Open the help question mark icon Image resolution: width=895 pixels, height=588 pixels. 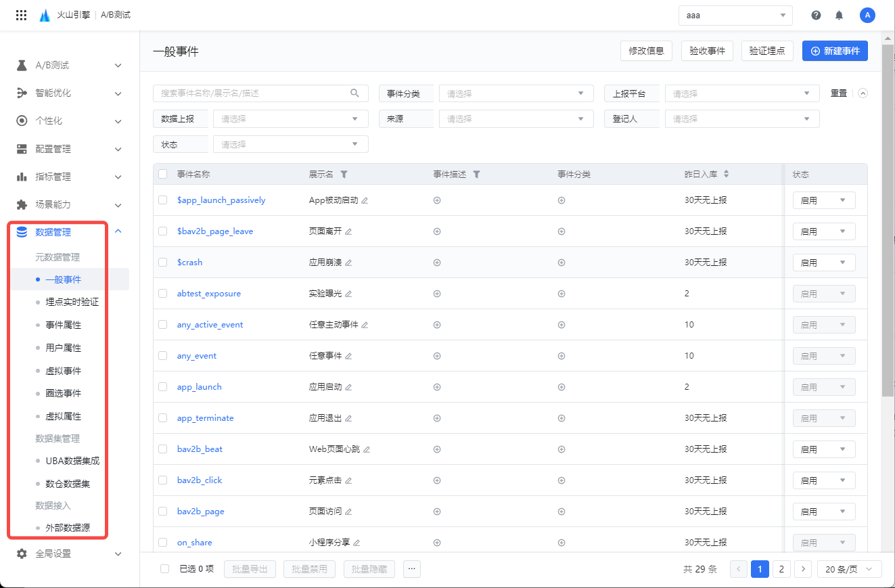coord(816,15)
